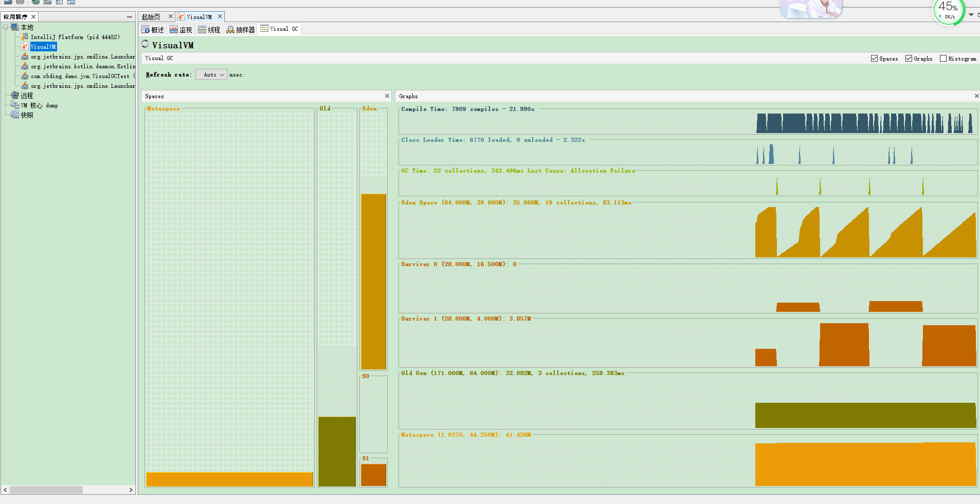Click the 45% network speed floating widget
Viewport: 980px width, 504px height.
948,11
